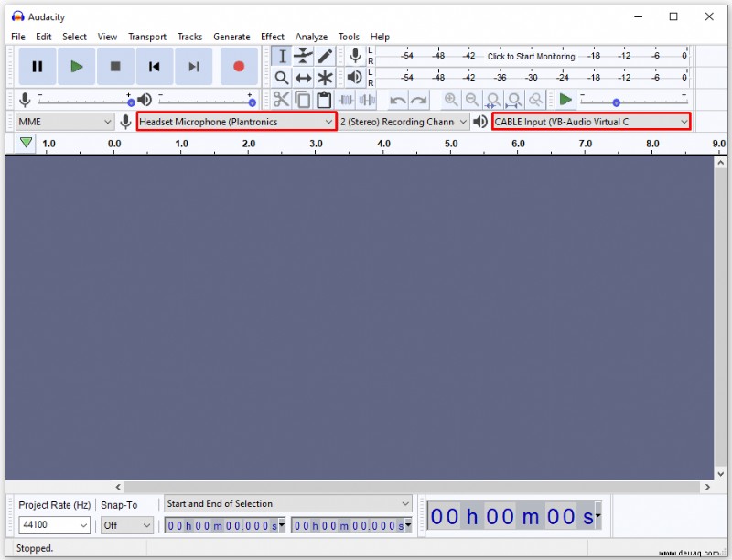Open the CABLE Input playback device dropdown
This screenshot has width=732, height=560.
591,122
